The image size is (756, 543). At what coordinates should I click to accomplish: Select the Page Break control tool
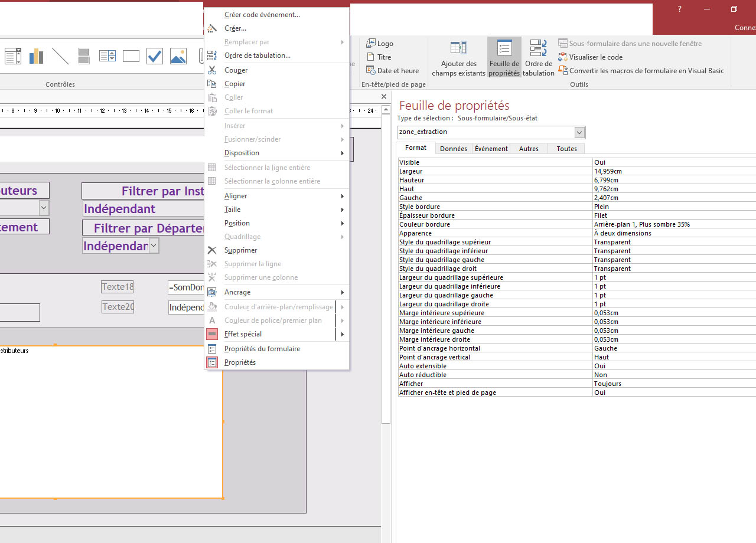(x=84, y=56)
